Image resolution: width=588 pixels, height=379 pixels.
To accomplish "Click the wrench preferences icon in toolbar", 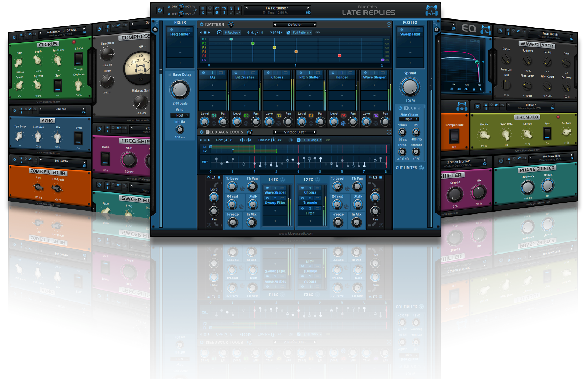I will point(238,13).
